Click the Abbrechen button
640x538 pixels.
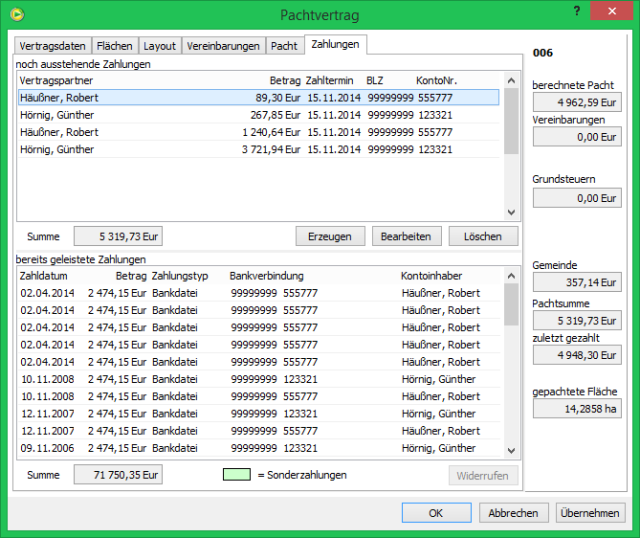(x=514, y=513)
